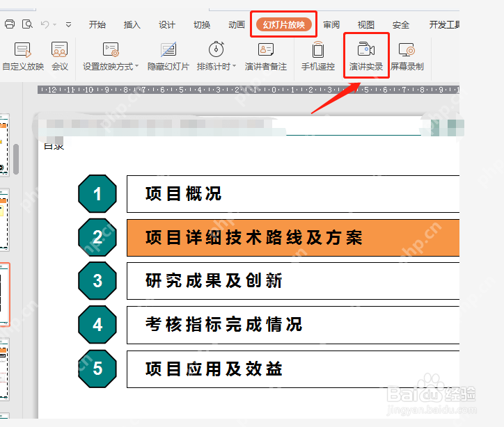Viewport: 504px width, 427px height.
Task: Expand the 设置放映方式 dropdown arrow
Action: [137, 66]
